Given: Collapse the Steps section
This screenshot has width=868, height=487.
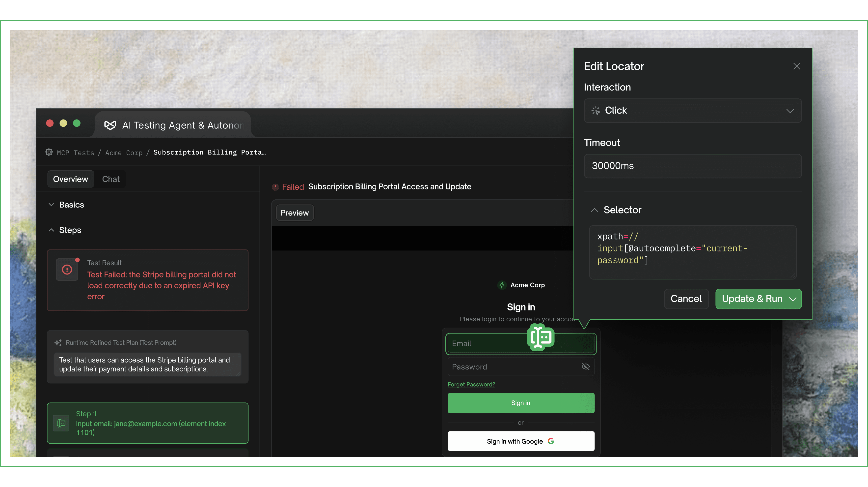Looking at the screenshot, I should click(51, 230).
